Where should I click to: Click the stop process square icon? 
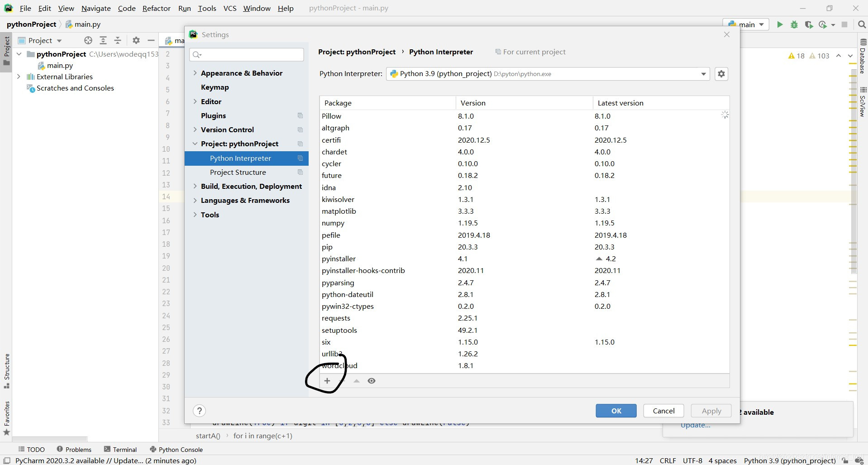[x=844, y=24]
